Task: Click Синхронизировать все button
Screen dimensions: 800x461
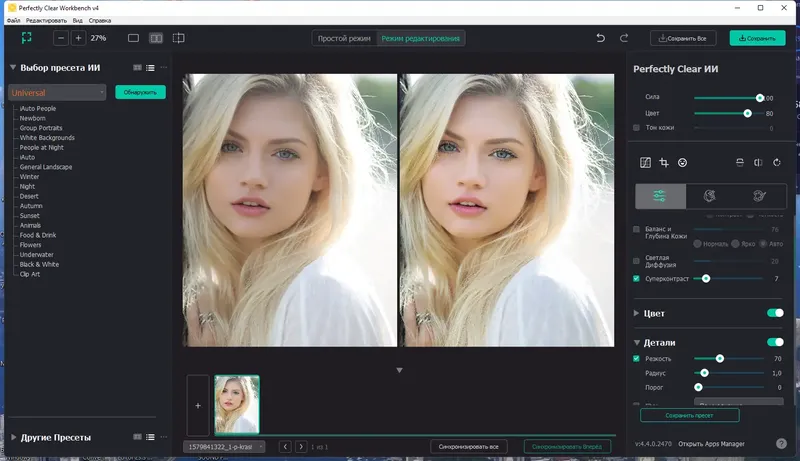Action: pos(468,447)
